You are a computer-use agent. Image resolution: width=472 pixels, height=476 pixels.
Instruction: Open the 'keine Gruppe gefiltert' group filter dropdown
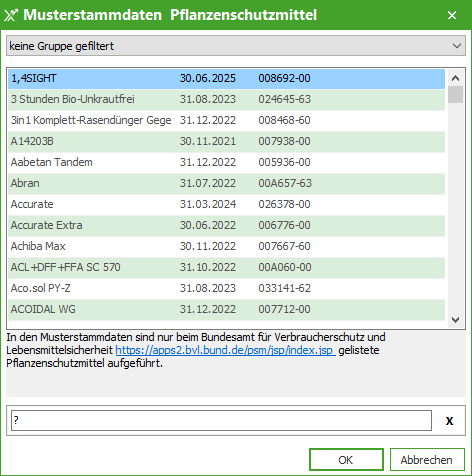coord(236,46)
